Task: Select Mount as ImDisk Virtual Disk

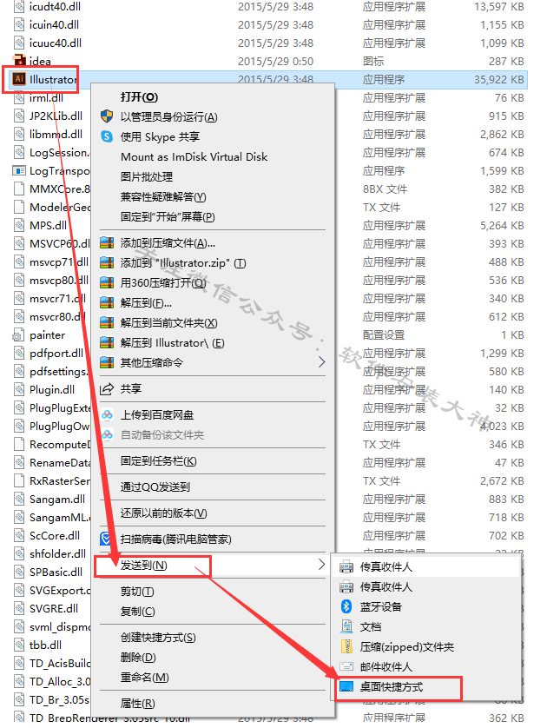Action: coord(194,156)
